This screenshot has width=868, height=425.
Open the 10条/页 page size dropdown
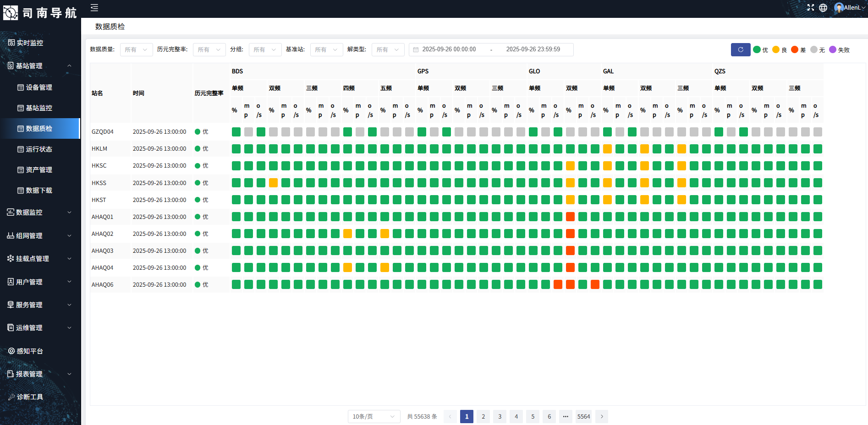pos(374,416)
